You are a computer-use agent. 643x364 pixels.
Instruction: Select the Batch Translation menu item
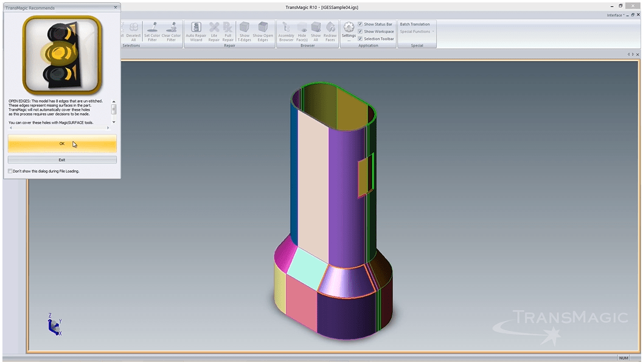415,24
